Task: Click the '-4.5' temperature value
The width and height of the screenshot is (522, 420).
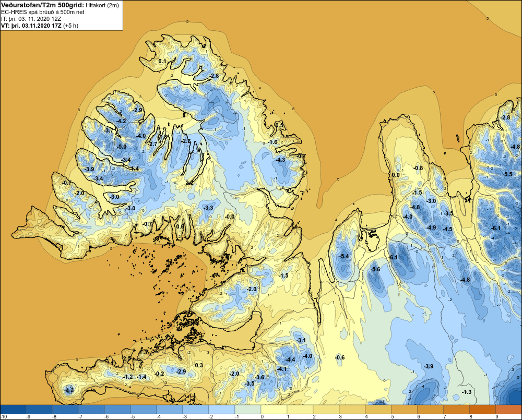Action: (447, 229)
